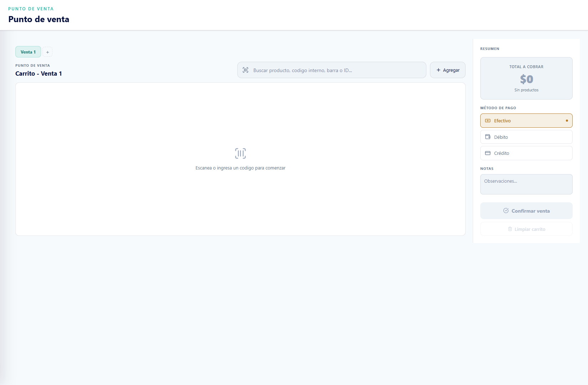Image resolution: width=588 pixels, height=385 pixels.
Task: Click the trash icon in Limpiar carrito
Action: click(510, 229)
